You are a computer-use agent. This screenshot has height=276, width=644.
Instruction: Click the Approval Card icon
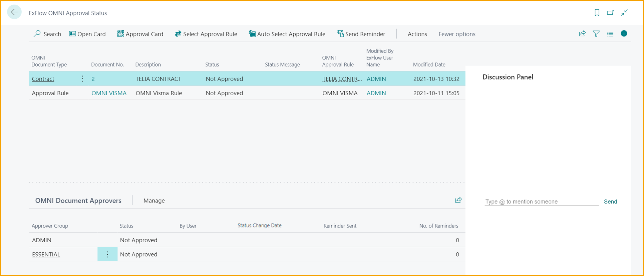pos(120,34)
